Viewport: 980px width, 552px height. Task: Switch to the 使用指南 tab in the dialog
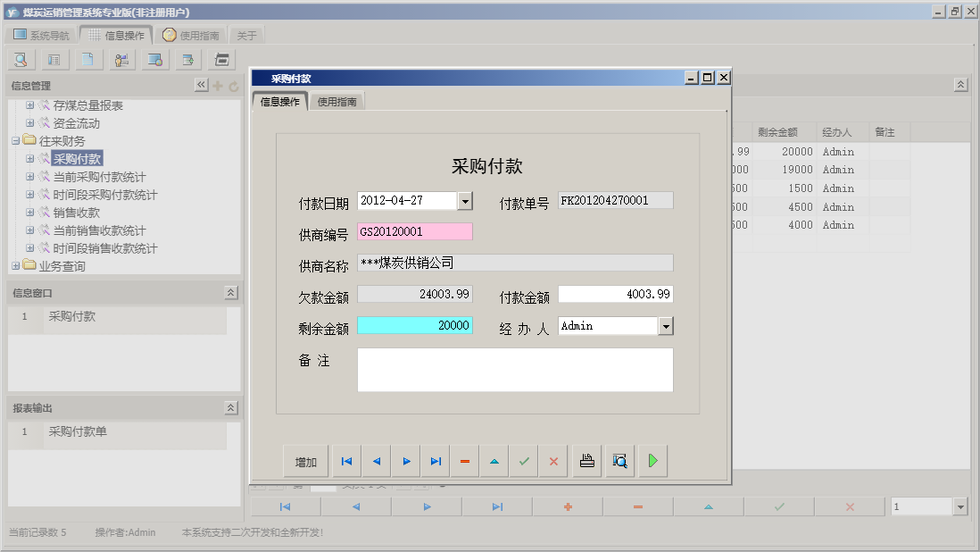[337, 101]
